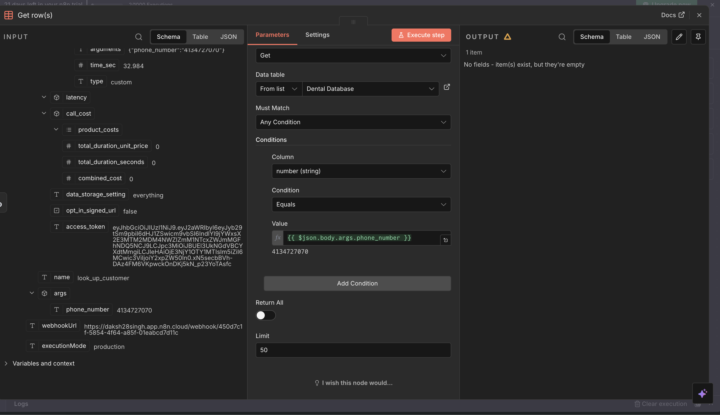
Task: Click the edit output pencil icon
Action: click(679, 37)
